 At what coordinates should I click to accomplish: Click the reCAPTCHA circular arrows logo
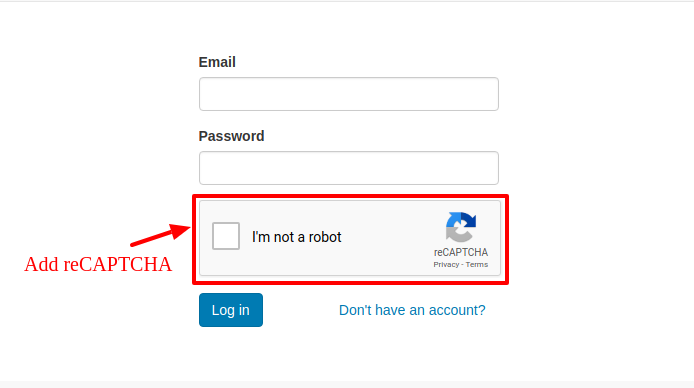(461, 227)
